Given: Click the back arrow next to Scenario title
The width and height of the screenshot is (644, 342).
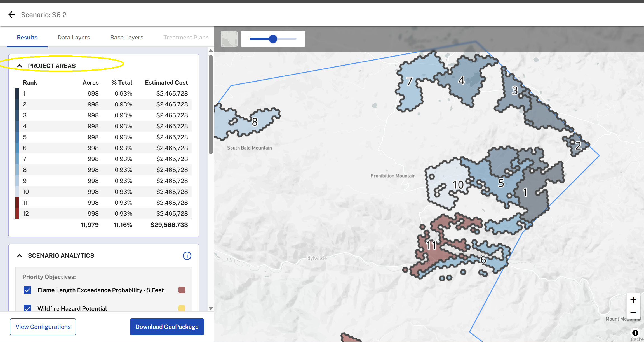Looking at the screenshot, I should coord(12,15).
